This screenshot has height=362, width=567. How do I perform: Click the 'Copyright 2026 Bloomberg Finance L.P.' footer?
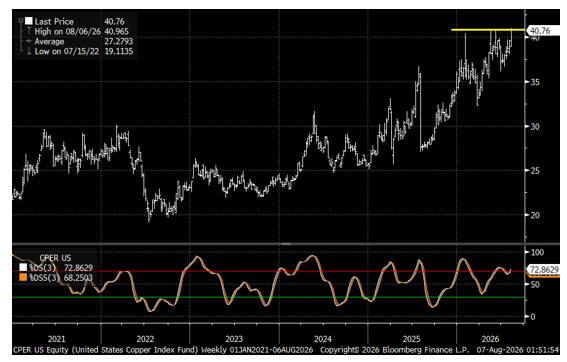coord(395,350)
